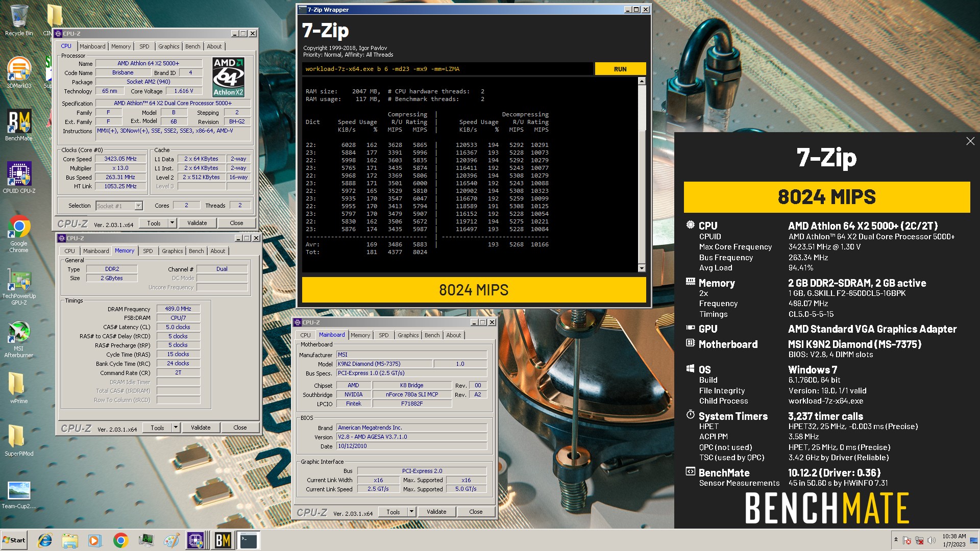
Task: Open BenchMate desktop shortcut
Action: point(19,125)
